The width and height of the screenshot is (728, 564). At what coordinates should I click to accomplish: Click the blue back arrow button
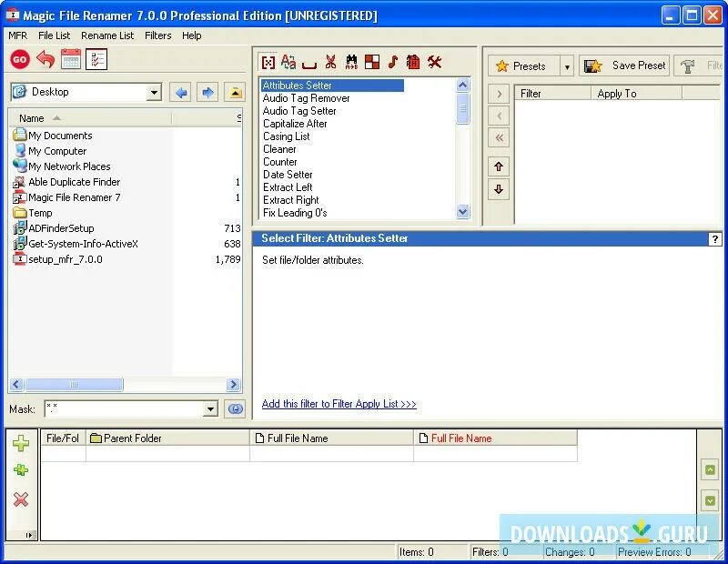[180, 93]
